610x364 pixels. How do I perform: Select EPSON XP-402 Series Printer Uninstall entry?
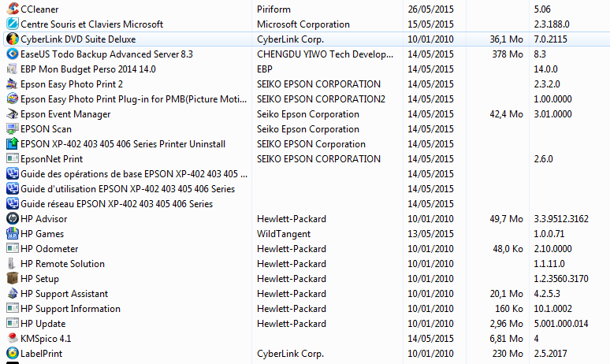pos(123,144)
